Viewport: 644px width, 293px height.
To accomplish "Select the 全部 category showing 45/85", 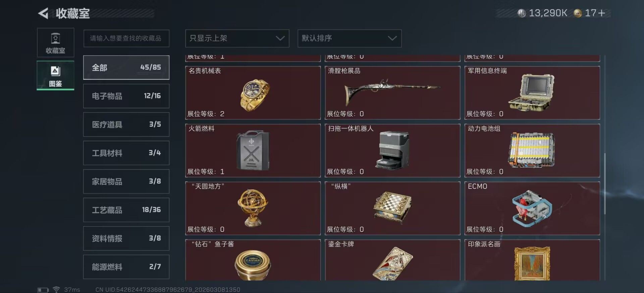I will pyautogui.click(x=126, y=67).
